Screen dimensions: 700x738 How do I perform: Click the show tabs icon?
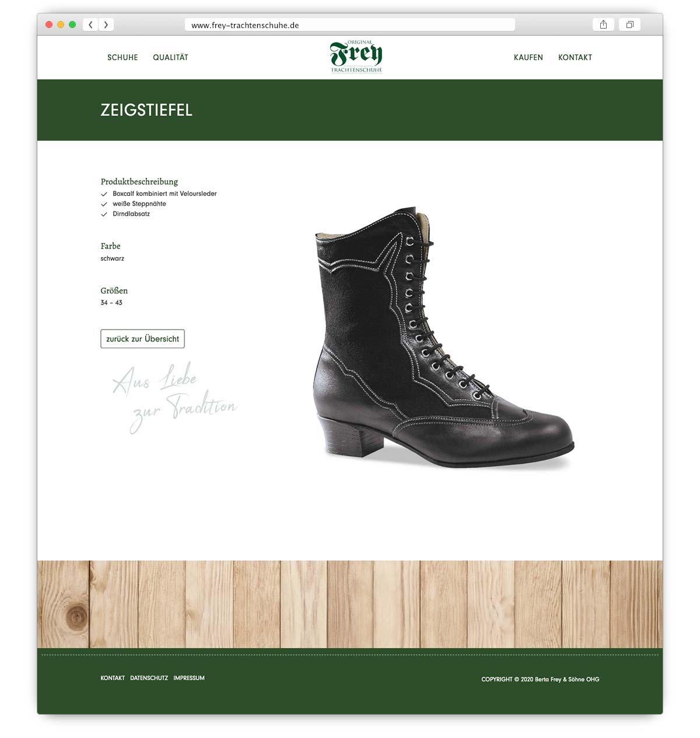click(x=630, y=25)
